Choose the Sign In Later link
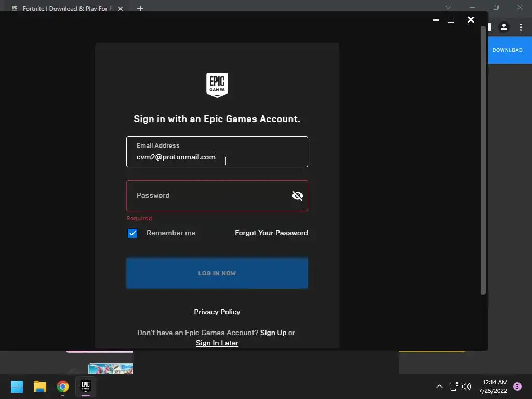Viewport: 532px width, 399px height. point(217,343)
